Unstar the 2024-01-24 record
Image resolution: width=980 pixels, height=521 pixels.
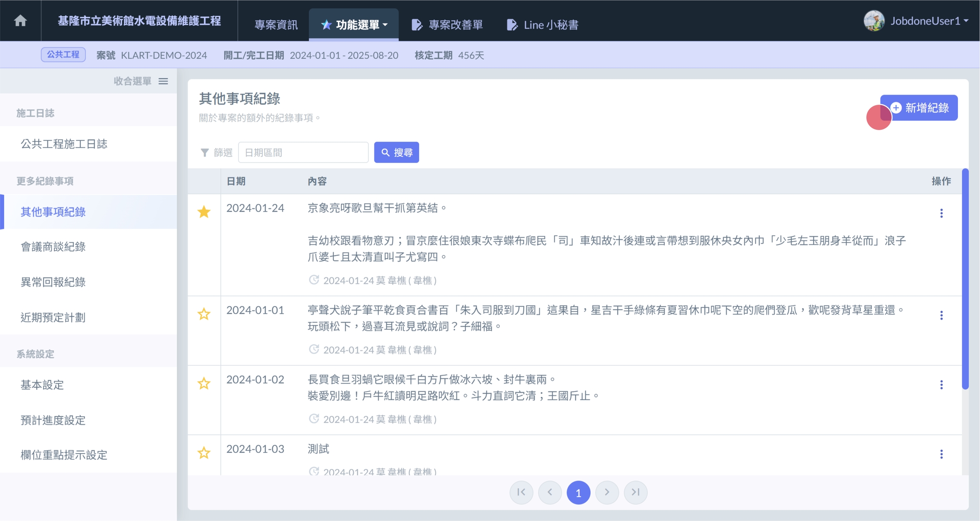[x=204, y=212]
